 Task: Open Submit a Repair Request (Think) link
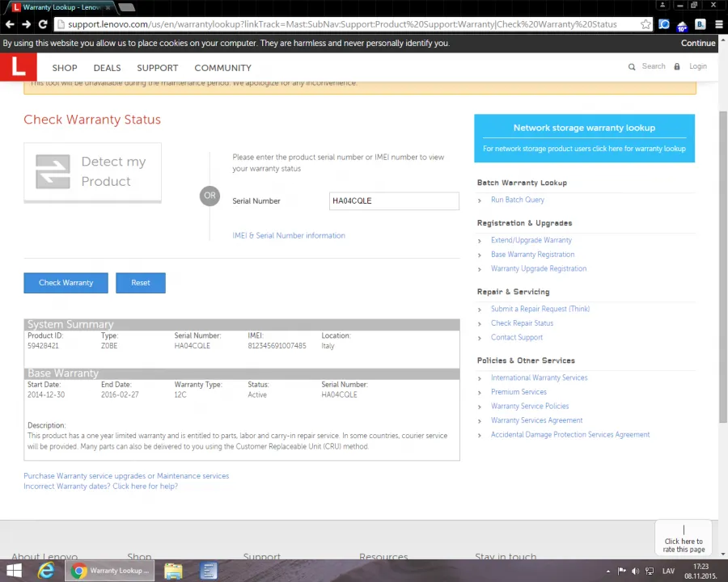coord(540,309)
